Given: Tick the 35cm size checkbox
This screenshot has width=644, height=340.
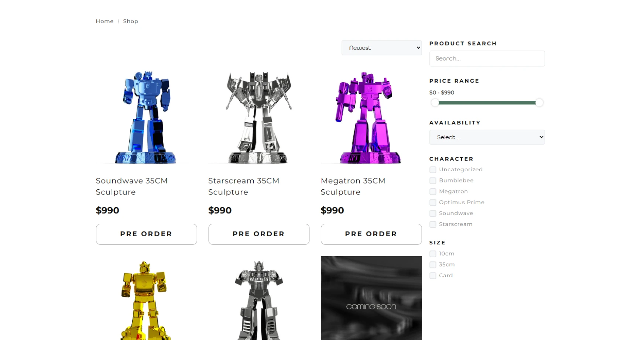Looking at the screenshot, I should tap(433, 265).
